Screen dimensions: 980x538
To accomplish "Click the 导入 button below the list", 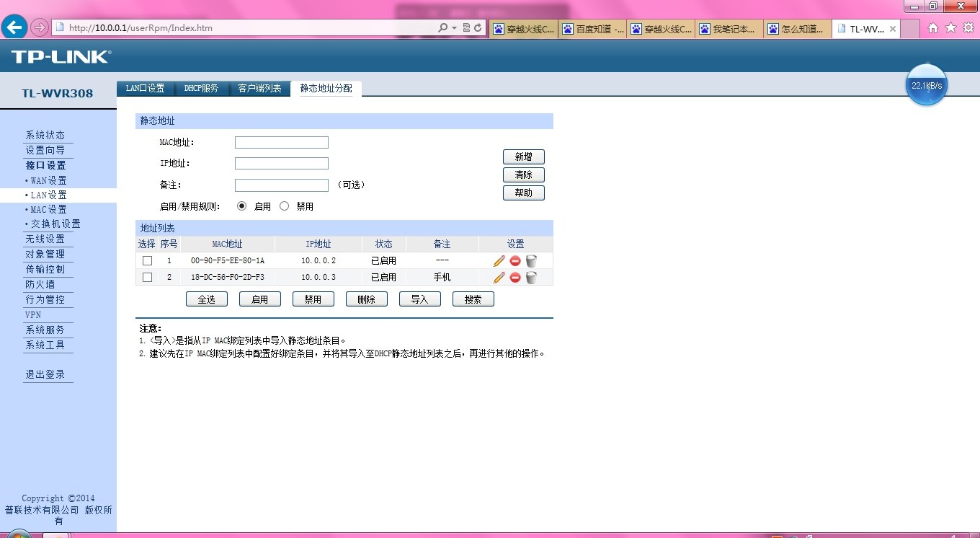I will coord(419,299).
